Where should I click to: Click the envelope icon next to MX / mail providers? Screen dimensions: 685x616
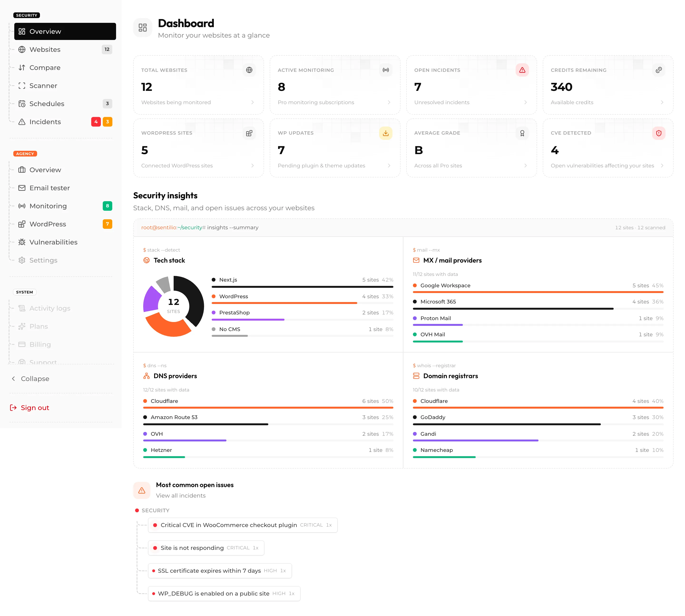pyautogui.click(x=416, y=260)
